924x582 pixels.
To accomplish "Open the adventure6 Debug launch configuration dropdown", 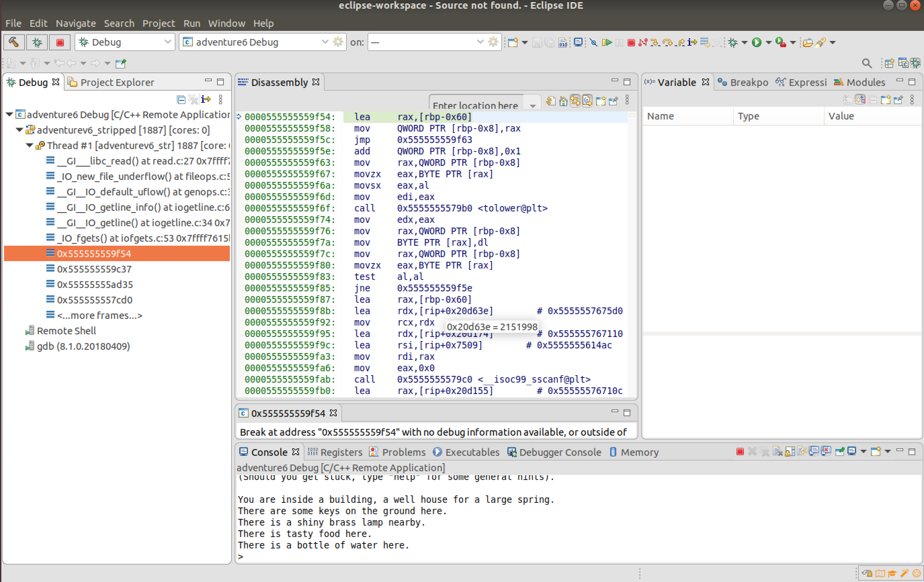I will [x=325, y=42].
